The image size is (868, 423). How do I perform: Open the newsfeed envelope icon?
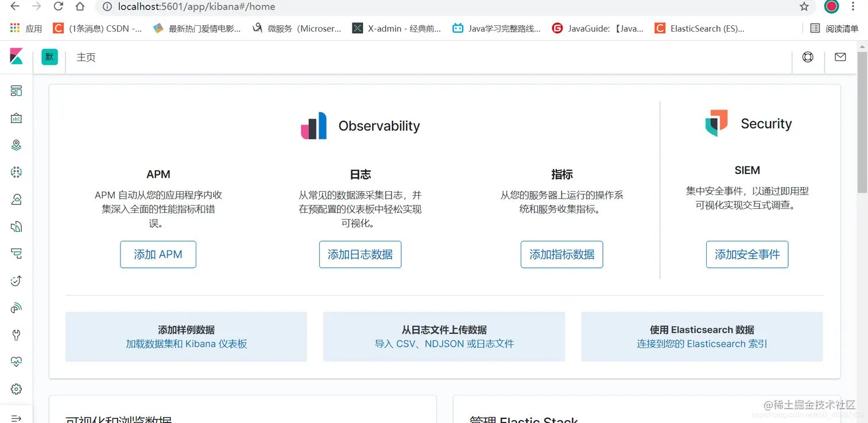[840, 57]
